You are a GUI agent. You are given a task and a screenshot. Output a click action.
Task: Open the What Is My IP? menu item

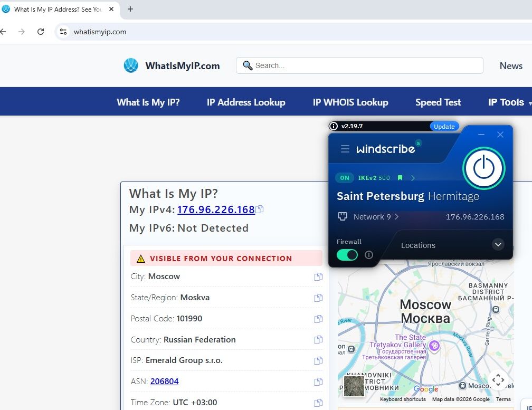[148, 102]
